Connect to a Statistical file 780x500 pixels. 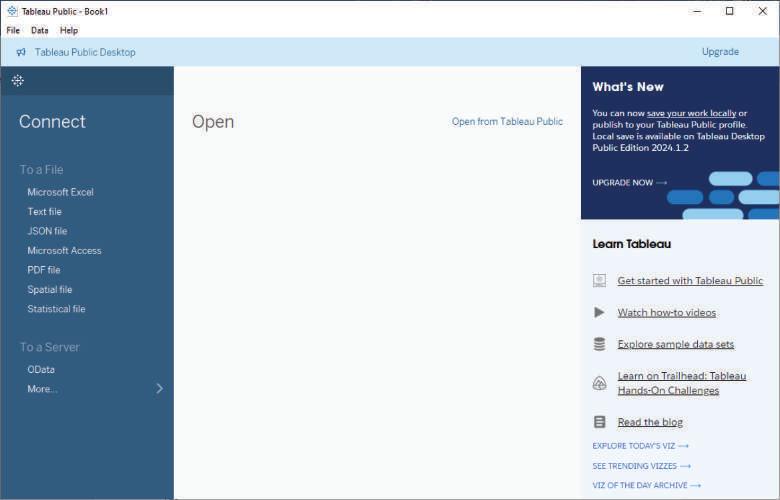(x=56, y=308)
